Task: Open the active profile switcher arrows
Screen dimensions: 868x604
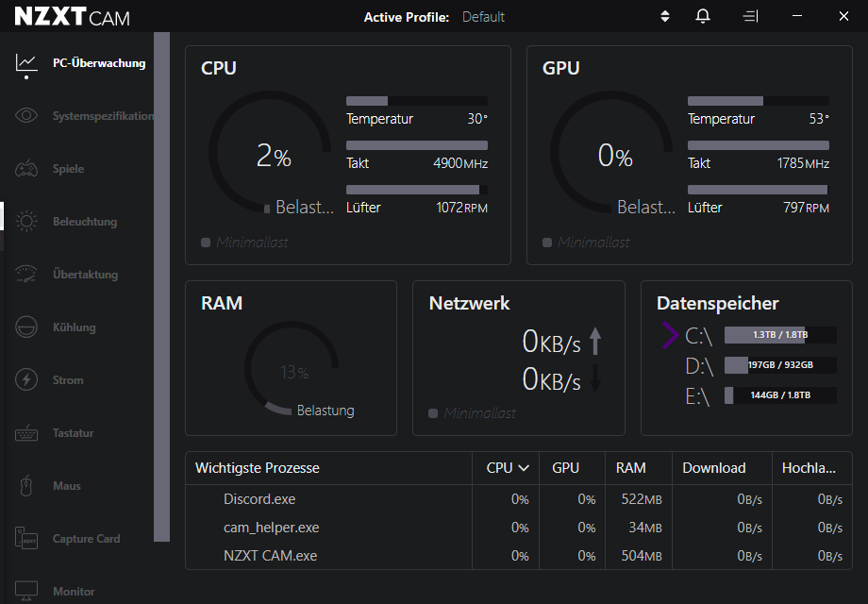Action: coord(665,17)
